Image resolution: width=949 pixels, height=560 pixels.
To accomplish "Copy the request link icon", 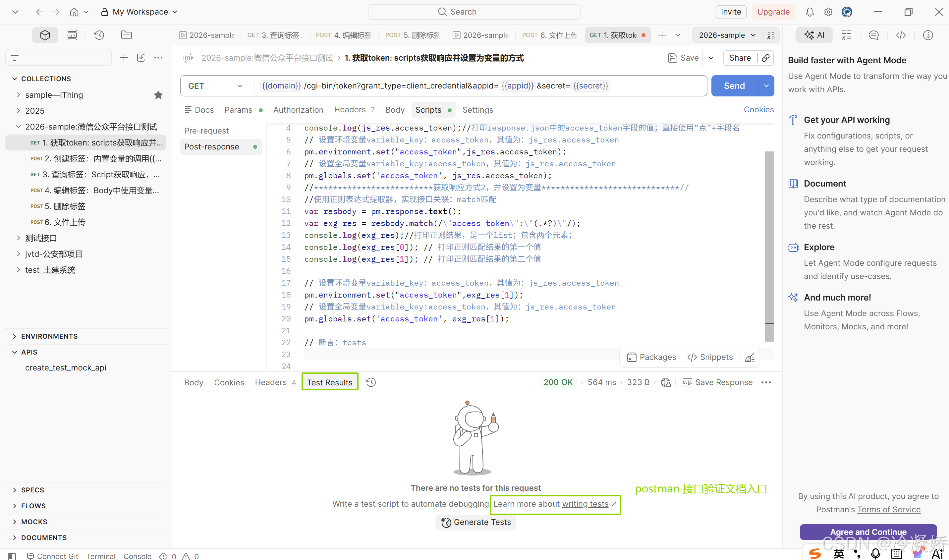I will tap(766, 58).
